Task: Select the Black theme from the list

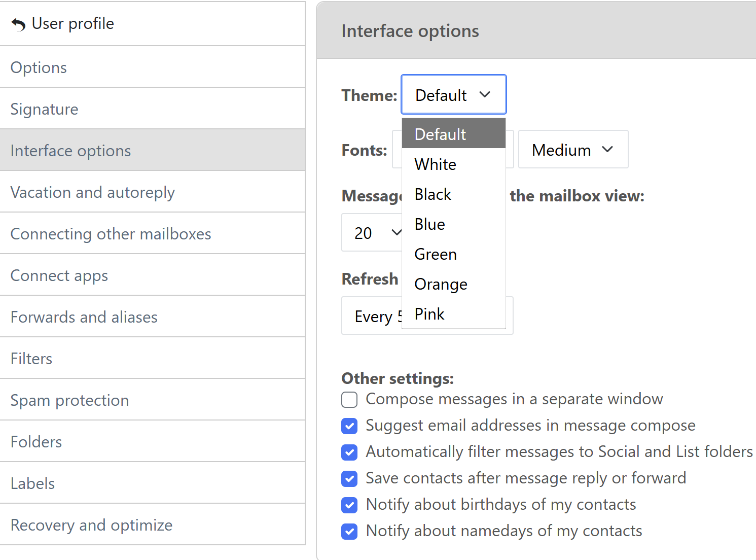Action: tap(454, 194)
